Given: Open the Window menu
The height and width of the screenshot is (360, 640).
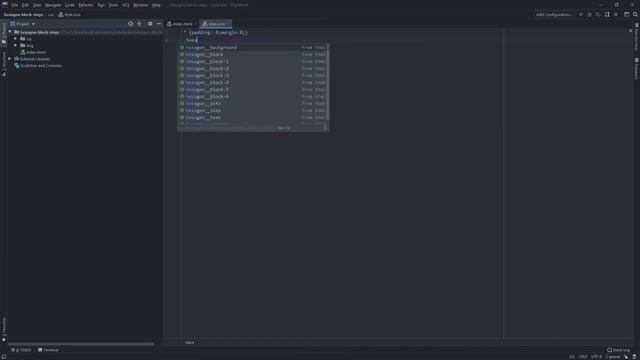Looking at the screenshot, I should (141, 5).
